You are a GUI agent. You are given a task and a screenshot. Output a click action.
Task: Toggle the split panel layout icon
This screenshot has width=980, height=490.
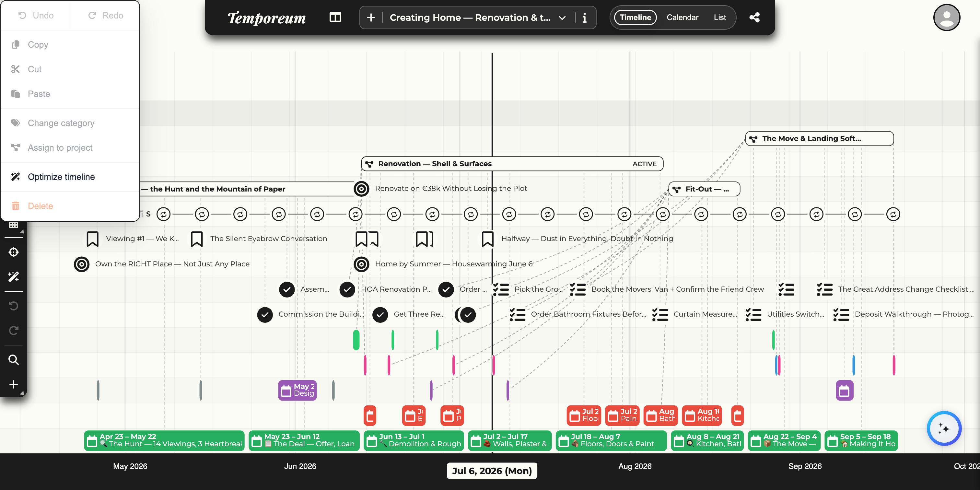pos(335,17)
